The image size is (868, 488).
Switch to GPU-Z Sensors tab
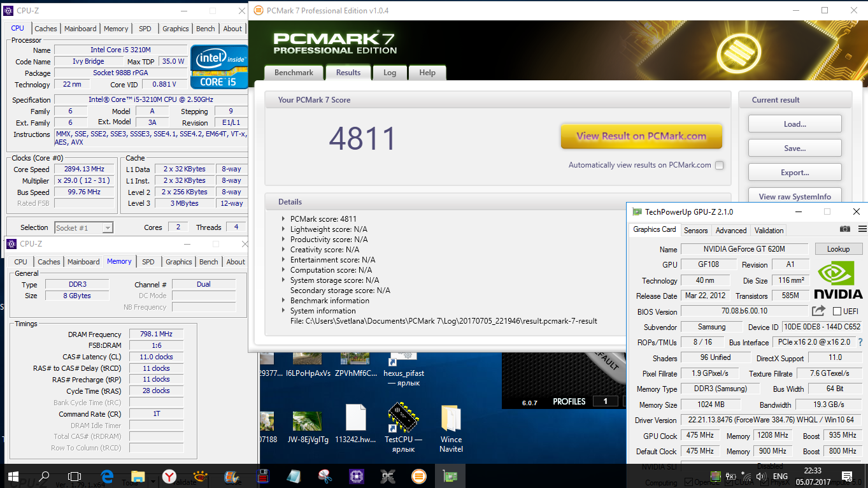click(x=695, y=231)
